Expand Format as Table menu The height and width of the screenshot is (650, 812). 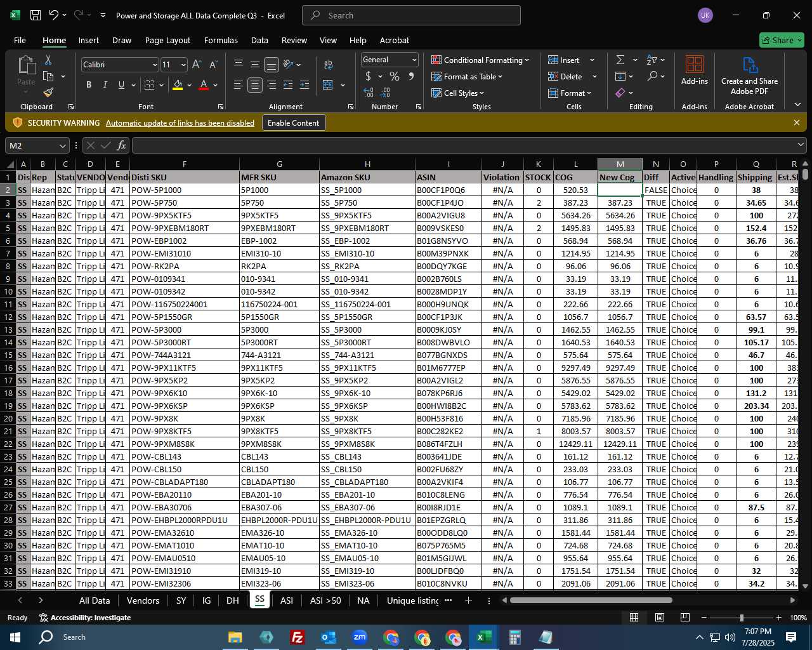click(467, 76)
